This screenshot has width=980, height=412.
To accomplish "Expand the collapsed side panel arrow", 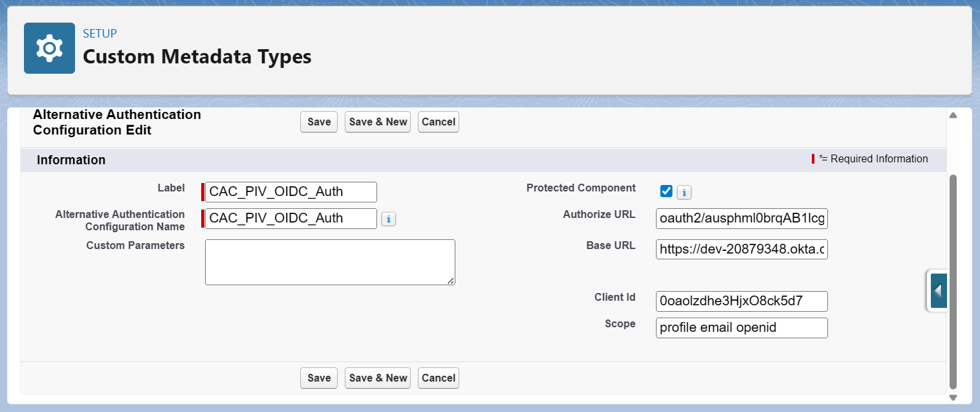I will (937, 291).
